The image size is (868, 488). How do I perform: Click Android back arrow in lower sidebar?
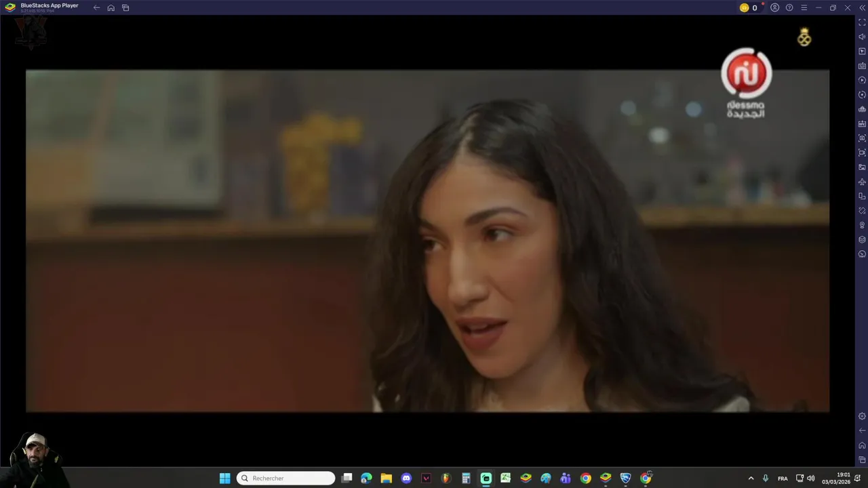(x=862, y=430)
